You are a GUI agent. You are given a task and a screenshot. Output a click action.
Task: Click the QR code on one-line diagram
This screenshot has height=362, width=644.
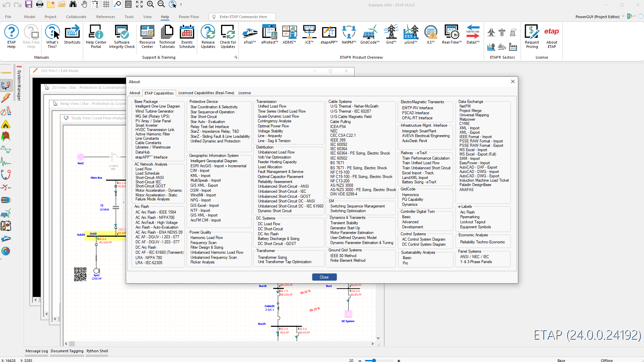point(80,274)
